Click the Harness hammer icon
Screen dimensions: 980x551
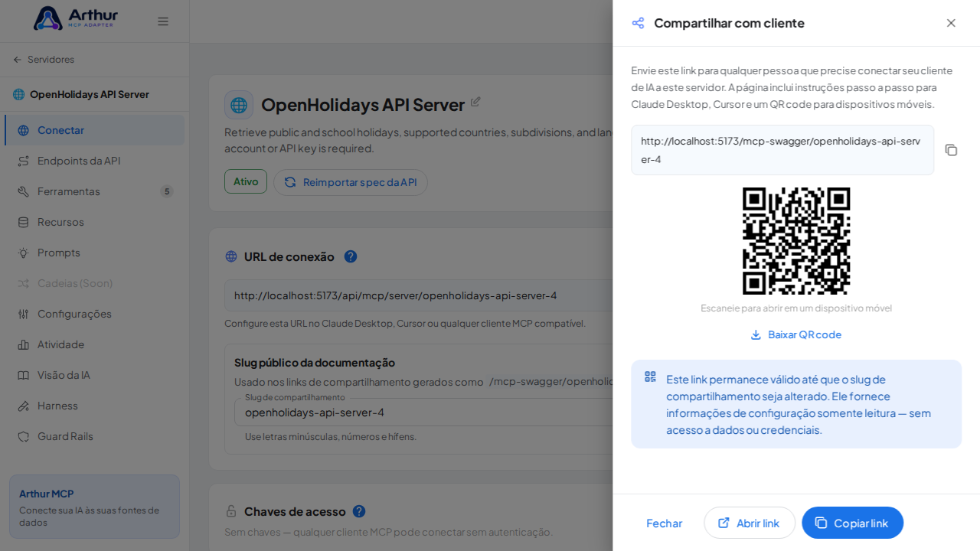pyautogui.click(x=24, y=406)
